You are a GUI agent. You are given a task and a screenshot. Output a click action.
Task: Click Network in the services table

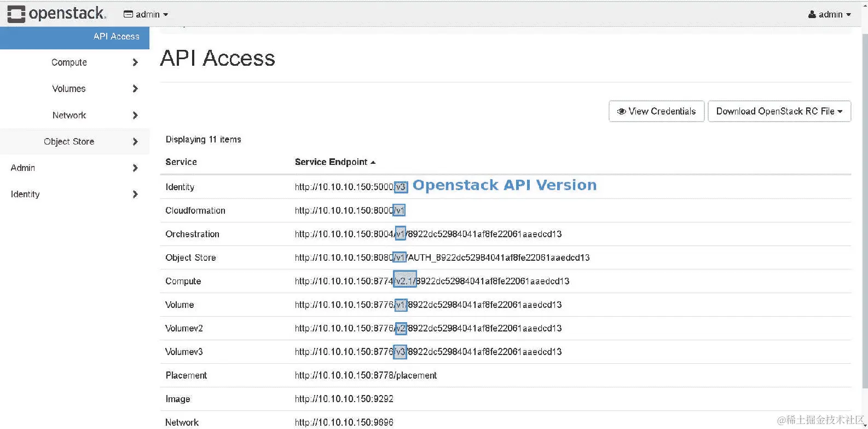click(182, 422)
